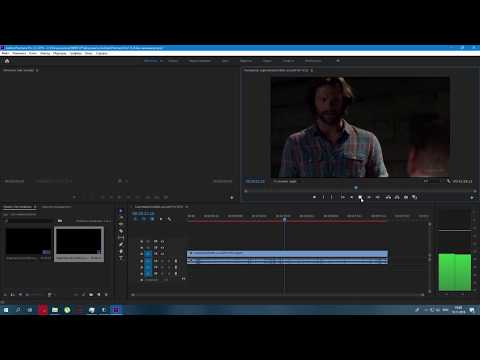Toggle lock on video track V3
Viewport: 480px width, 360px height.
pos(142,241)
